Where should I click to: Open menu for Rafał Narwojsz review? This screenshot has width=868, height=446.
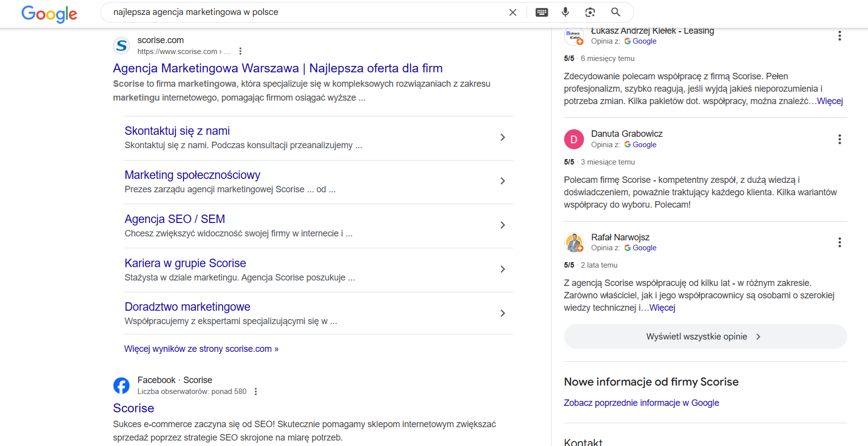click(839, 242)
